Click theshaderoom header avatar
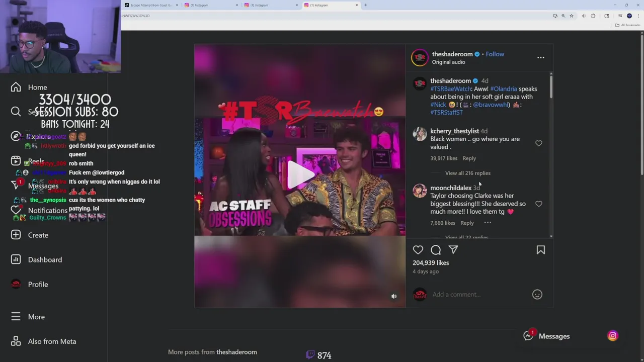644x362 pixels. click(420, 58)
